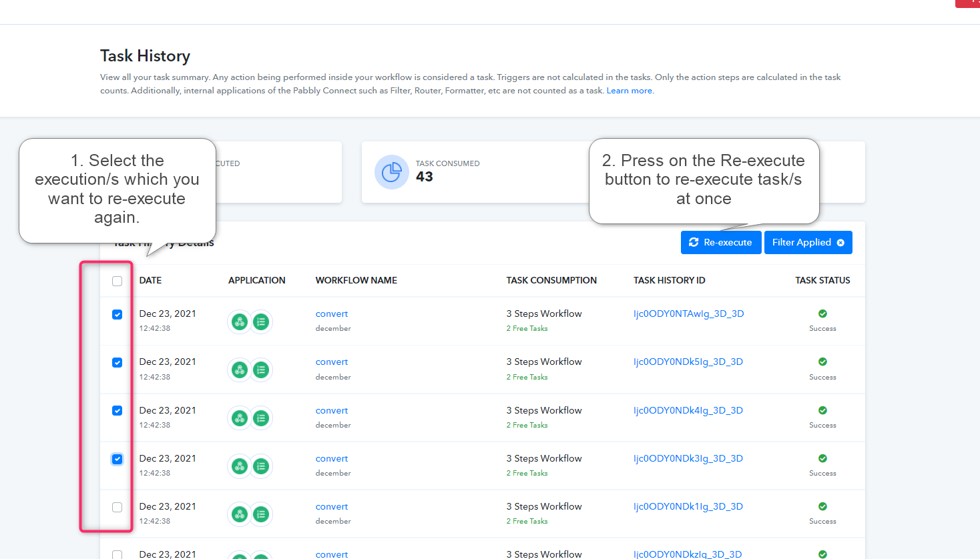Toggle the select-all checkbox in the table header
The width and height of the screenshot is (980, 559).
coord(117,281)
